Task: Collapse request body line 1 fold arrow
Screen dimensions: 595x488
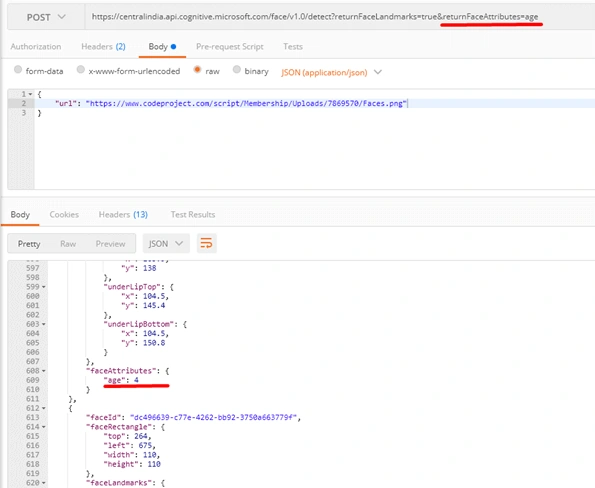Action: (x=30, y=94)
